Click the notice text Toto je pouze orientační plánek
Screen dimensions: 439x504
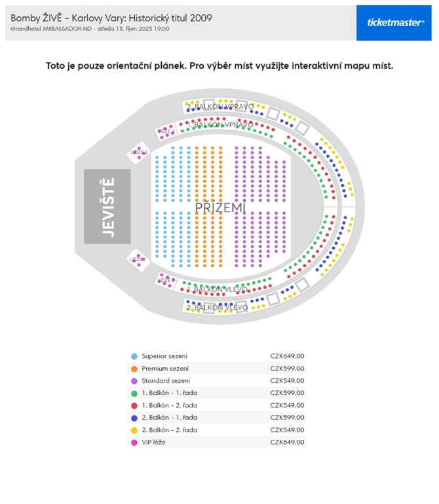[x=219, y=66]
